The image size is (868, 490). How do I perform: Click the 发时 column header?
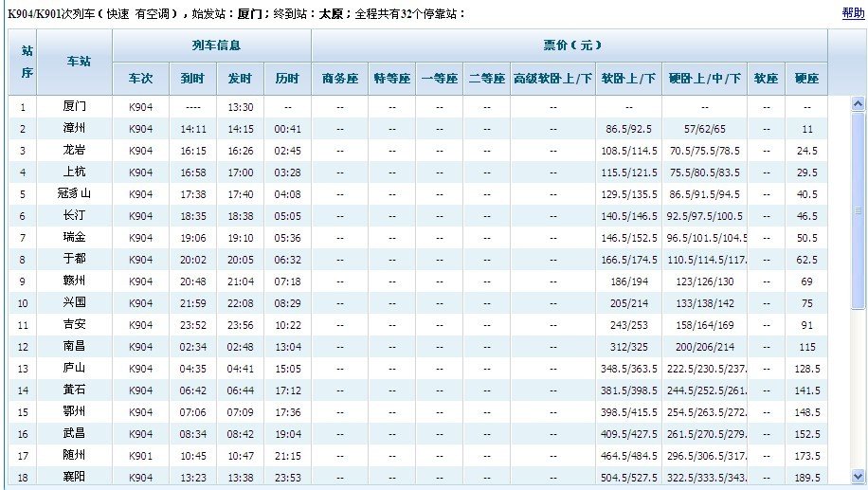coord(241,79)
